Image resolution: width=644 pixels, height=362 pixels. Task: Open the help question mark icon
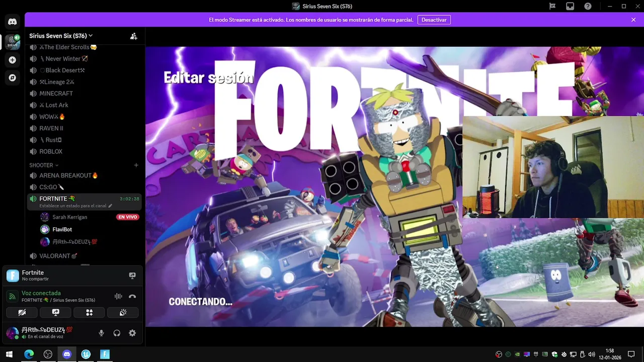click(x=588, y=6)
